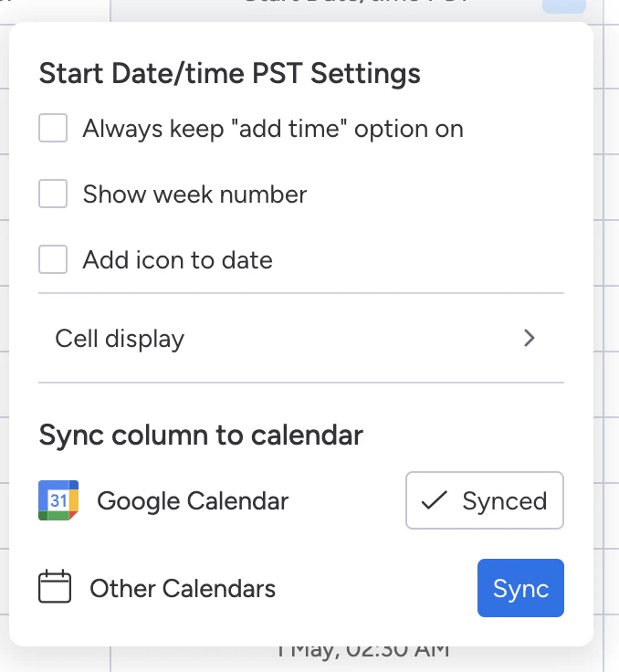Click the Cell display chevron arrow
Viewport: 619px width, 672px height.
coord(530,338)
